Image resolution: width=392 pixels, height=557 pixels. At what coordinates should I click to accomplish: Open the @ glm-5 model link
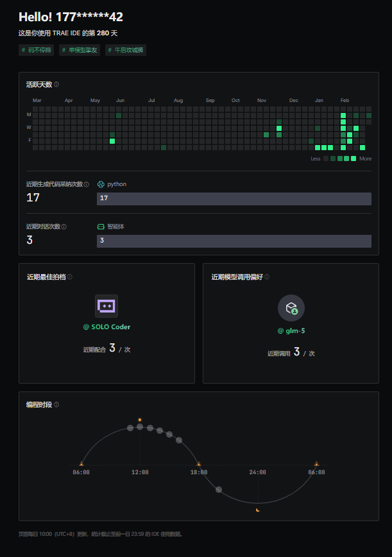[291, 330]
